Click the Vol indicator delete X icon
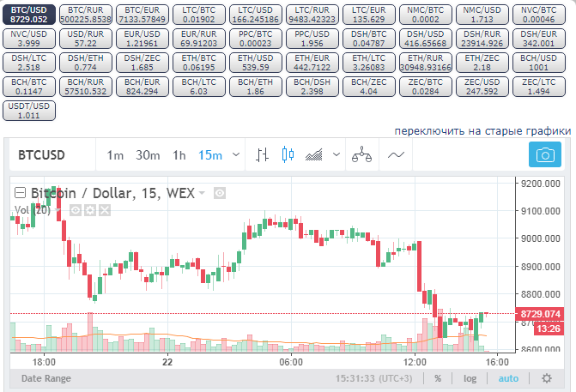This screenshot has width=576, height=392. pyautogui.click(x=105, y=209)
